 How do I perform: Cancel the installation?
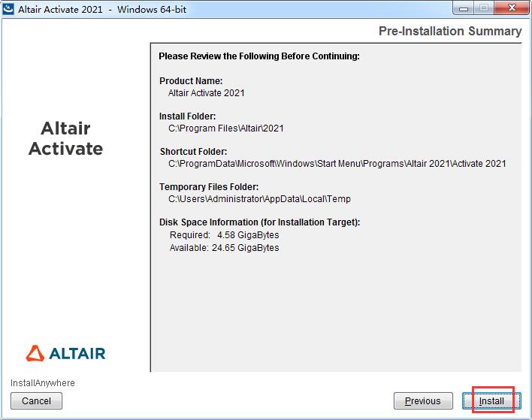(x=36, y=401)
